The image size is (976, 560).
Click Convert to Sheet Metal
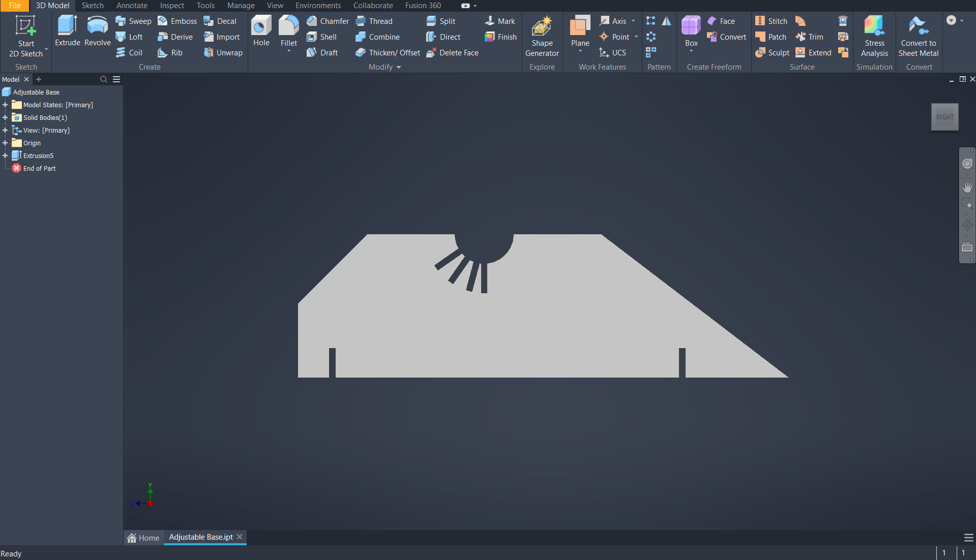(x=919, y=36)
